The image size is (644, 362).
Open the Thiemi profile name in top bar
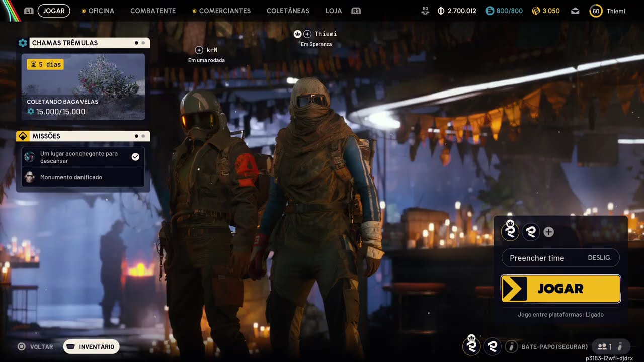pyautogui.click(x=616, y=11)
